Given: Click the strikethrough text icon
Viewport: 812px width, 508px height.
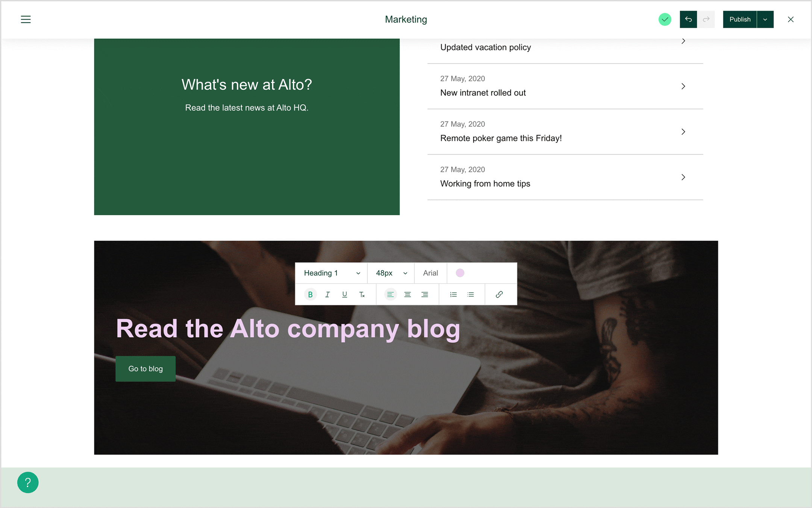Looking at the screenshot, I should click(362, 294).
